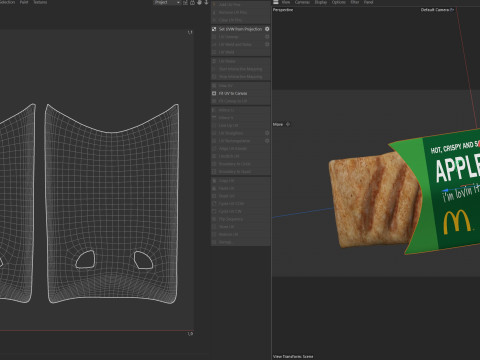Click the green Apple Pie sleeve model

point(447,192)
